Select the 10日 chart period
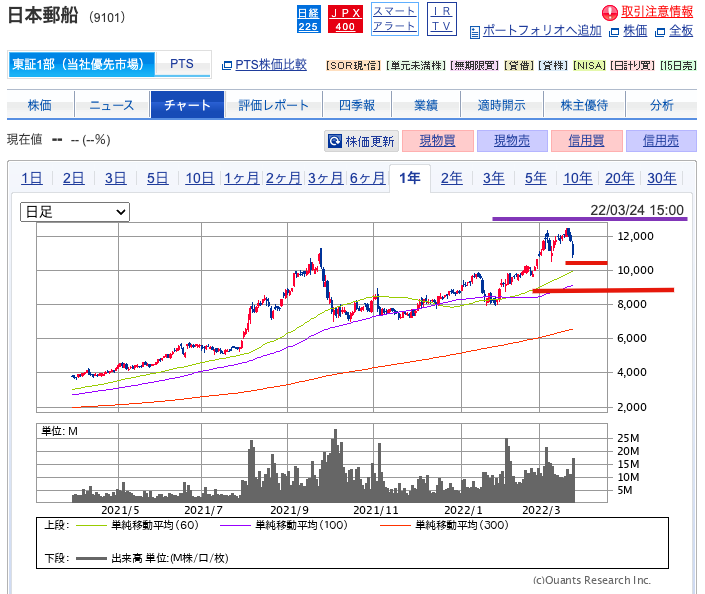The width and height of the screenshot is (705, 594). click(200, 179)
